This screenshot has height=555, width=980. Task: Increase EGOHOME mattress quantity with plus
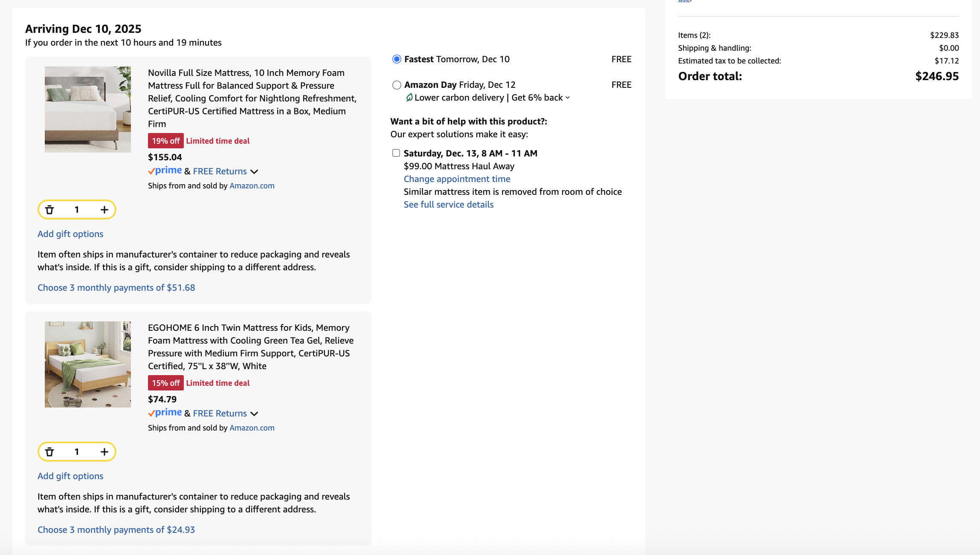[104, 452]
